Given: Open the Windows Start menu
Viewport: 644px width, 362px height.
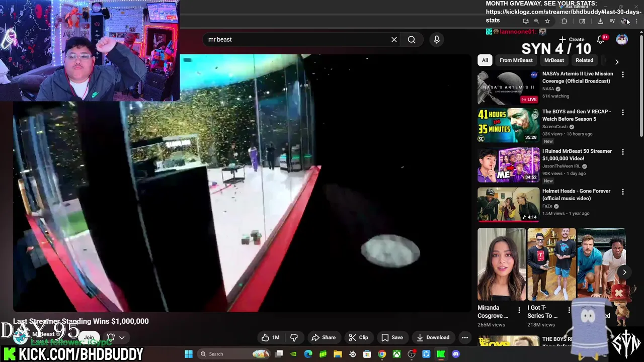Looking at the screenshot, I should pos(189,354).
